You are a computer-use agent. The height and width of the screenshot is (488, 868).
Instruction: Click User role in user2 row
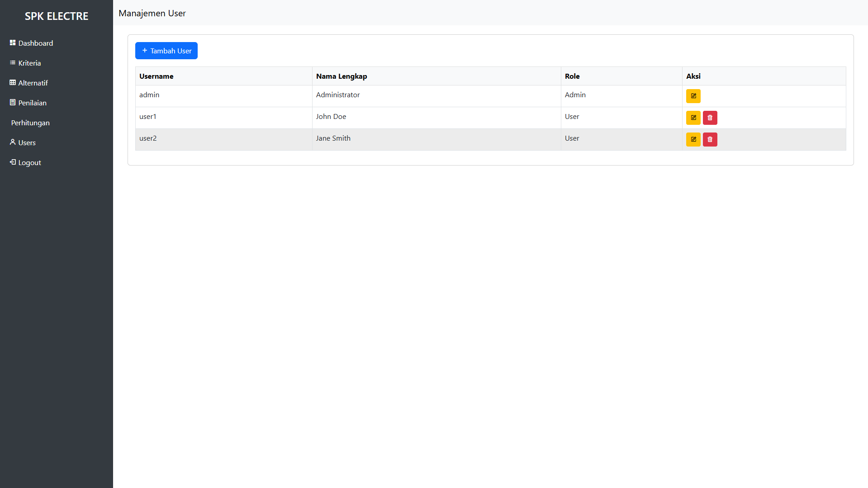coord(621,139)
